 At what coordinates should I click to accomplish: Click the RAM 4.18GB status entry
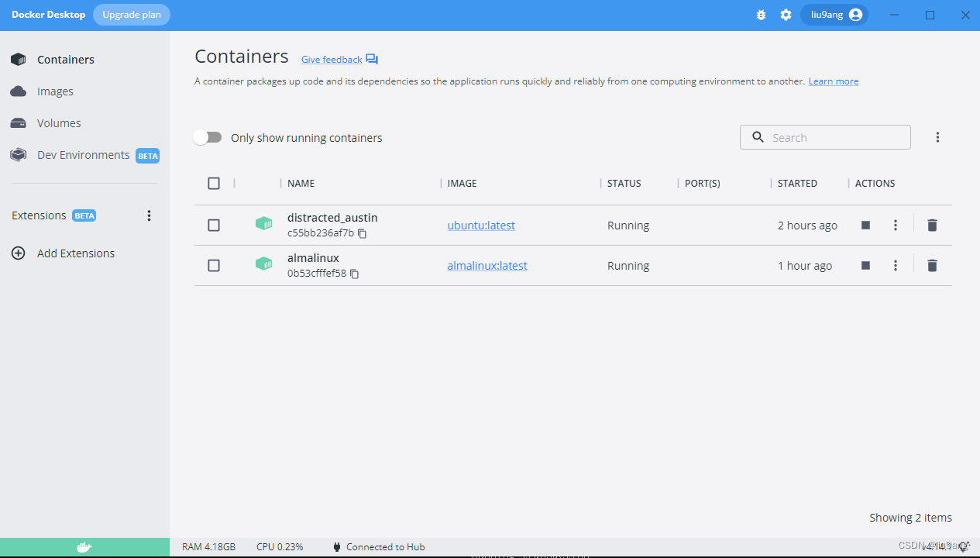point(208,547)
